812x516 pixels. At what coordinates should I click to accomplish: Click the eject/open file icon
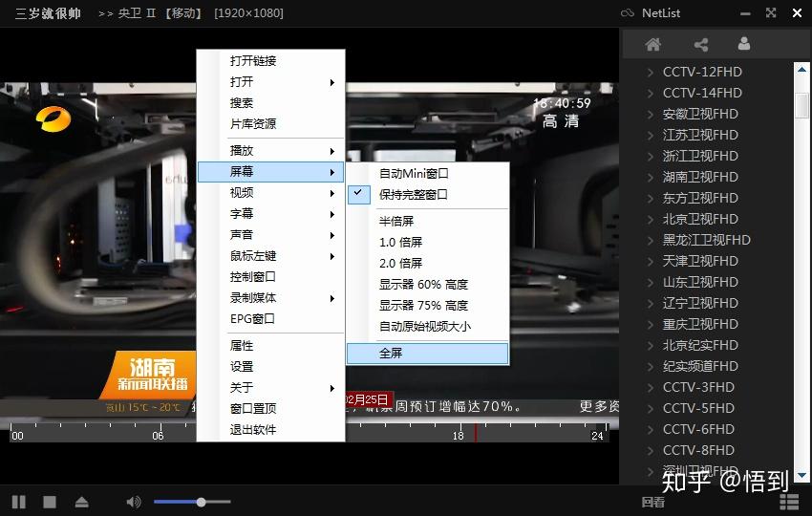pyautogui.click(x=81, y=502)
